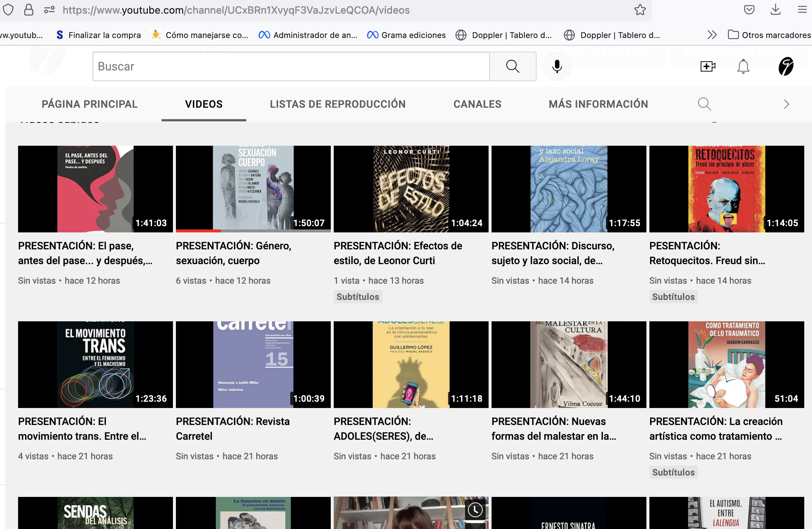Open El pase, antes del pase thumbnail
This screenshot has width=812, height=529.
tap(96, 189)
